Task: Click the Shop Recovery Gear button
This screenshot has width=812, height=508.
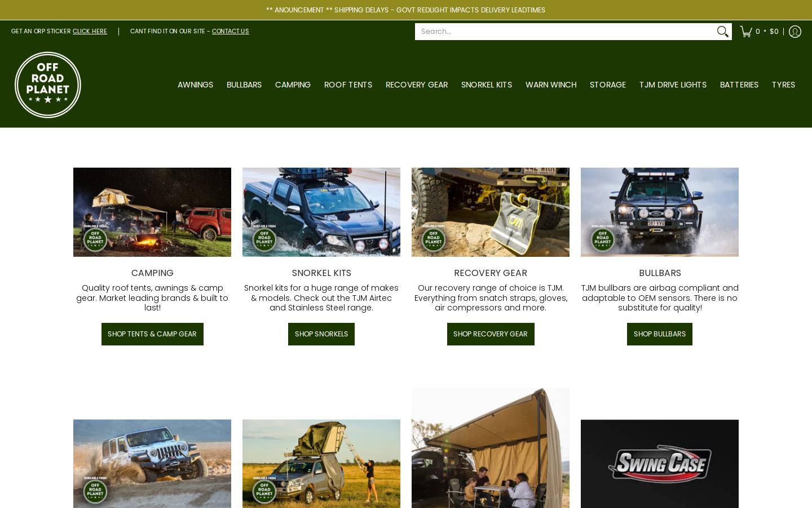Action: coord(491,334)
